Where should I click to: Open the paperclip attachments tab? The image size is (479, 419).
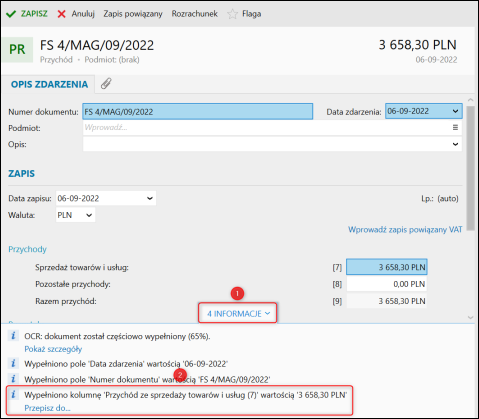[x=106, y=83]
